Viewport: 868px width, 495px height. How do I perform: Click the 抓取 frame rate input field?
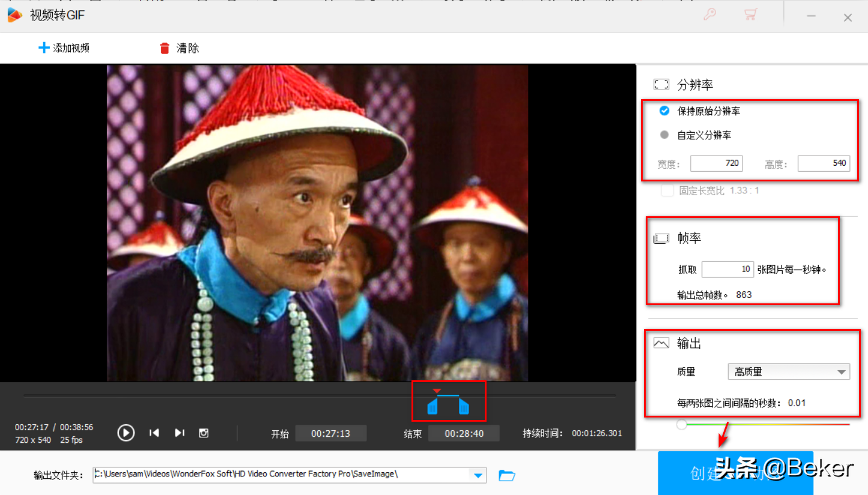pyautogui.click(x=727, y=269)
